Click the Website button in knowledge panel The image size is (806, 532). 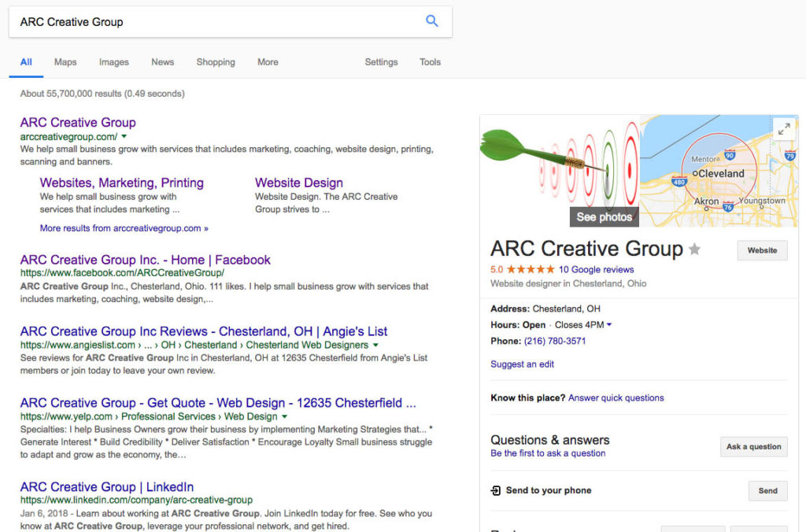762,250
